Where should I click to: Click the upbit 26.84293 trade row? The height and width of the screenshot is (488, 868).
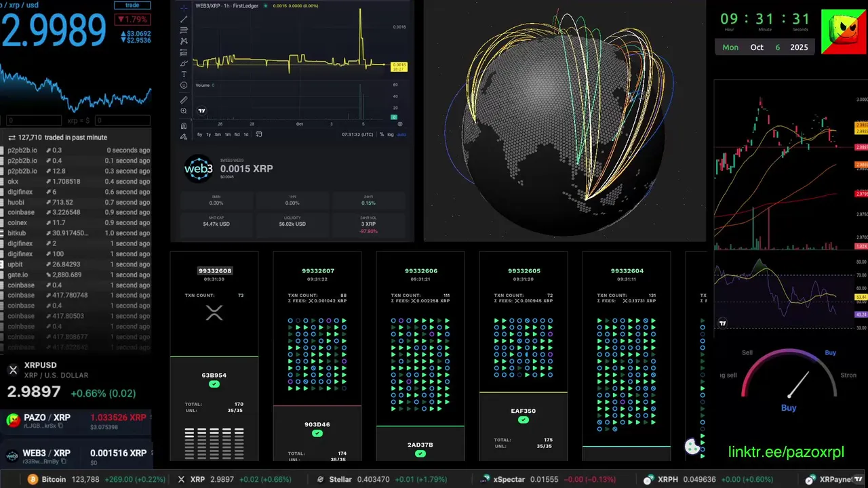point(76,264)
